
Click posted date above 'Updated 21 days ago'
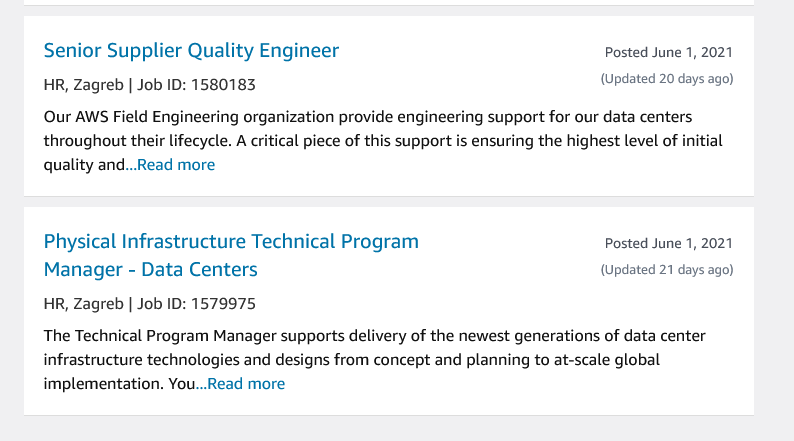tap(668, 243)
